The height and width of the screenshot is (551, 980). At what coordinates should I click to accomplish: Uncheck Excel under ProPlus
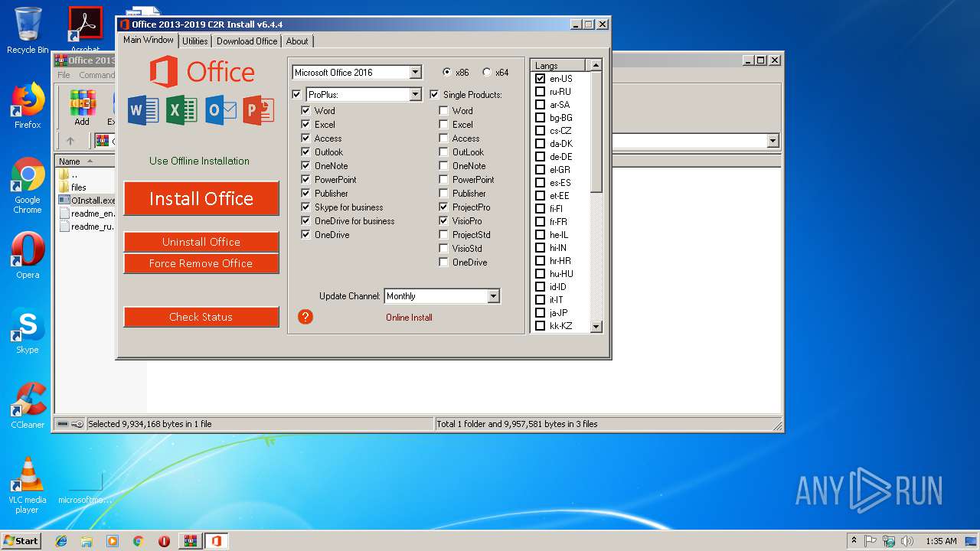coord(306,125)
